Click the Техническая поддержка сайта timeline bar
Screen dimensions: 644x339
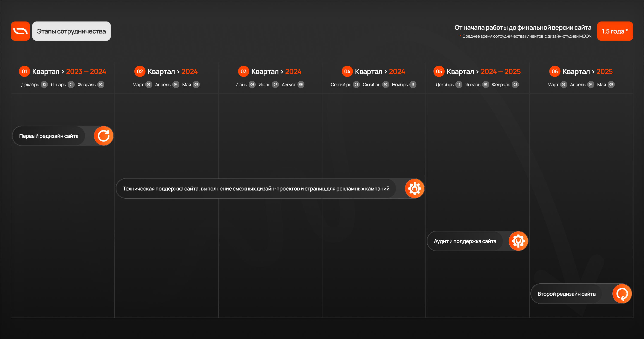pyautogui.click(x=256, y=189)
